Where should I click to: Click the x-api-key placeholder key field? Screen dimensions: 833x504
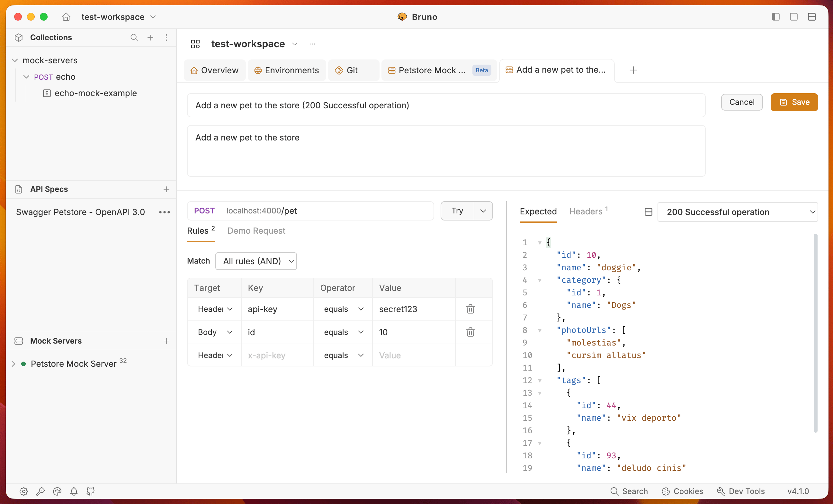277,355
